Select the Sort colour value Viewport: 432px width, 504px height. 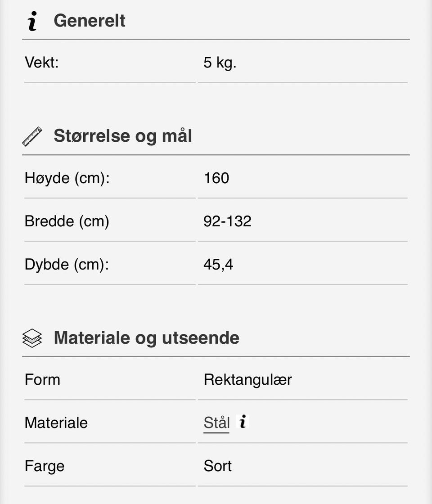pos(217,466)
